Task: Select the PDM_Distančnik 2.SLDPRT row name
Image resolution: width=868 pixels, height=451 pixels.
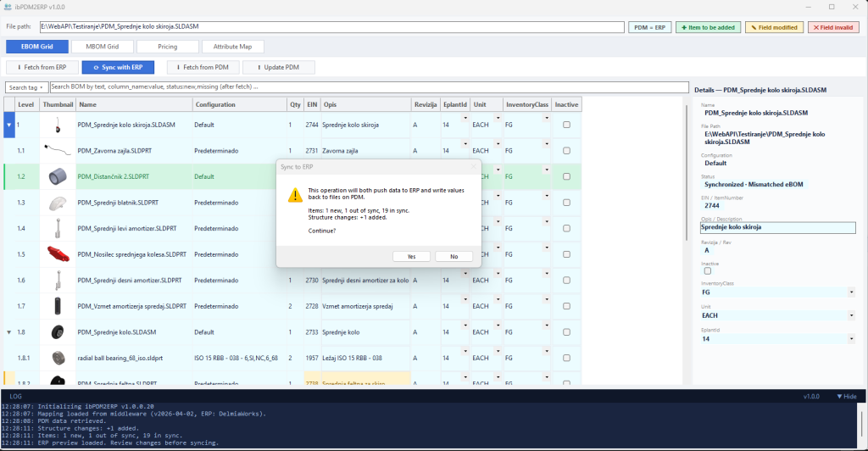Action: pyautogui.click(x=114, y=176)
